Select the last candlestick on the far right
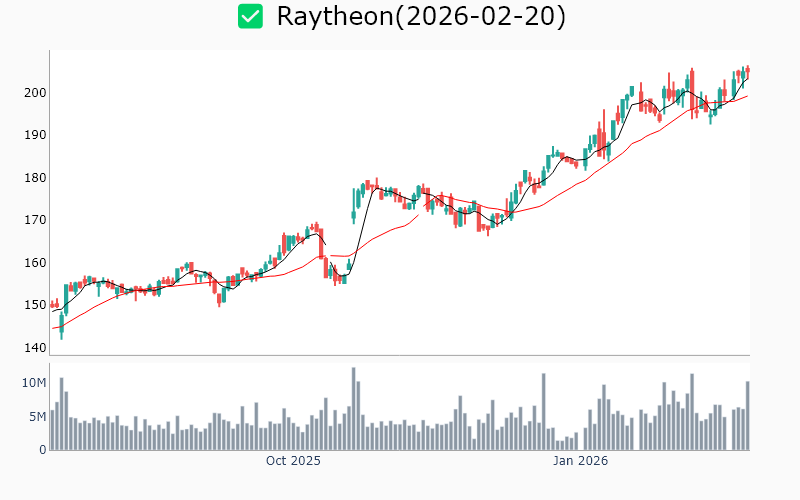 click(x=747, y=70)
